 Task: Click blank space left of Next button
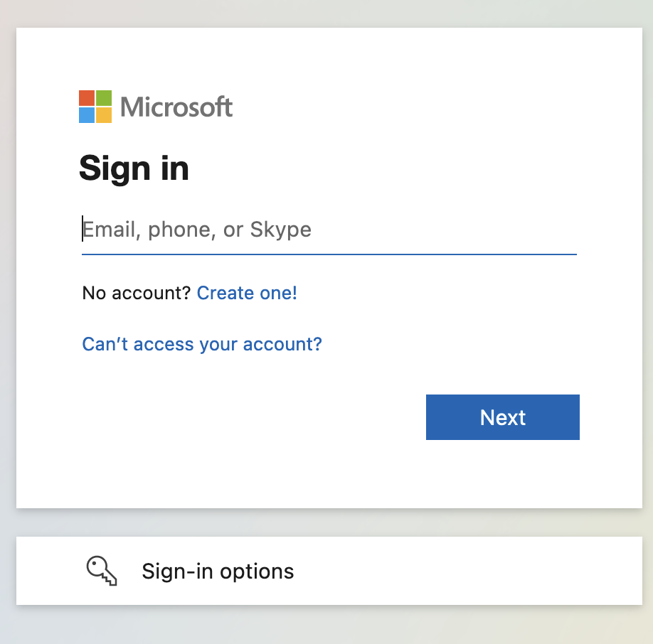point(249,417)
